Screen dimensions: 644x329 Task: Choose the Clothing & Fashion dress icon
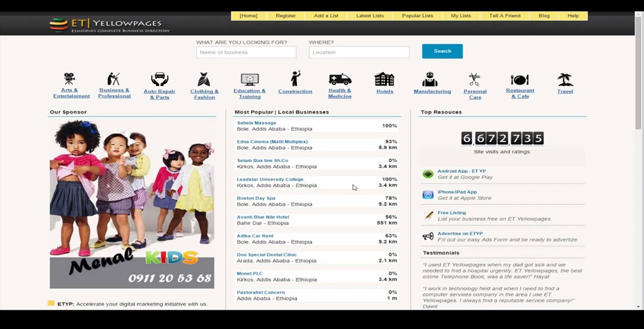tap(204, 79)
